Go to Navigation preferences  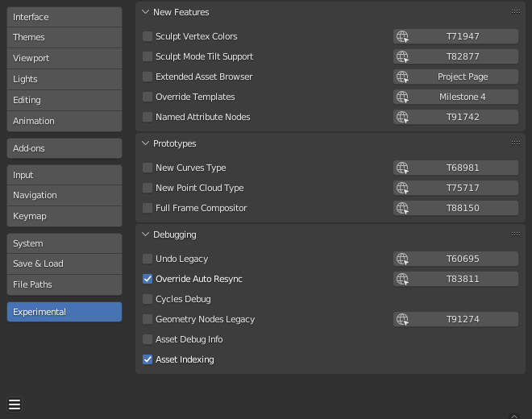[64, 195]
